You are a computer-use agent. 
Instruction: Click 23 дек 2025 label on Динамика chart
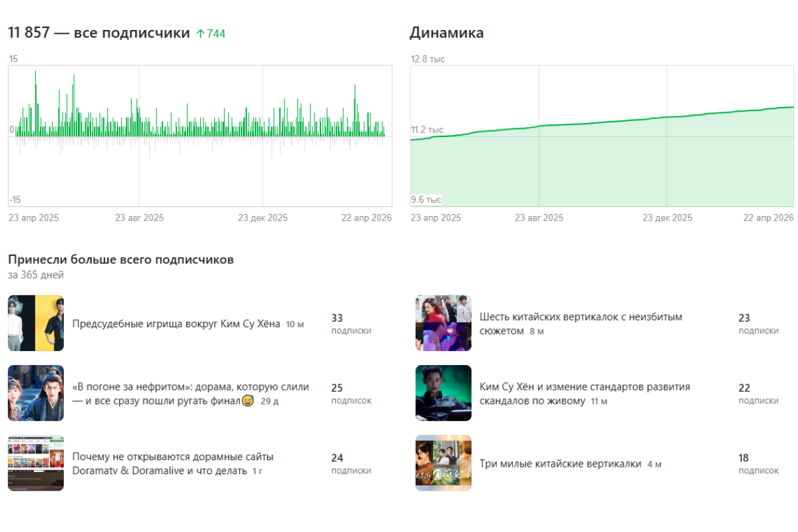(x=667, y=217)
